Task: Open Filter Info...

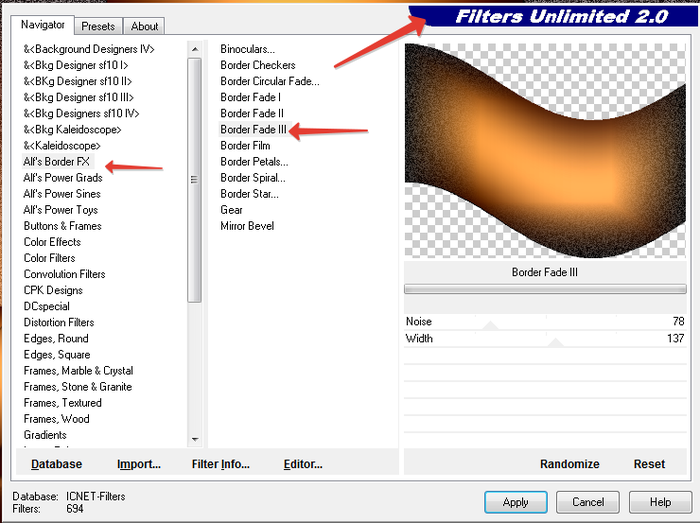Action: (x=221, y=464)
